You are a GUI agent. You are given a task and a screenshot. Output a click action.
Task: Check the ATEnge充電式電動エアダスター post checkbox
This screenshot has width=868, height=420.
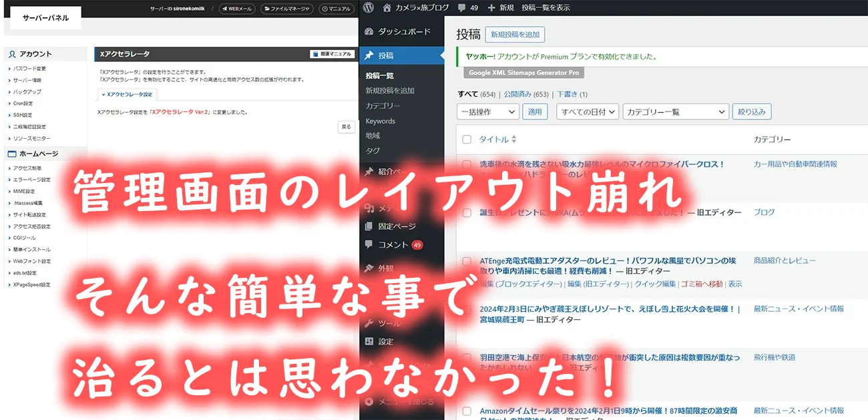click(467, 261)
